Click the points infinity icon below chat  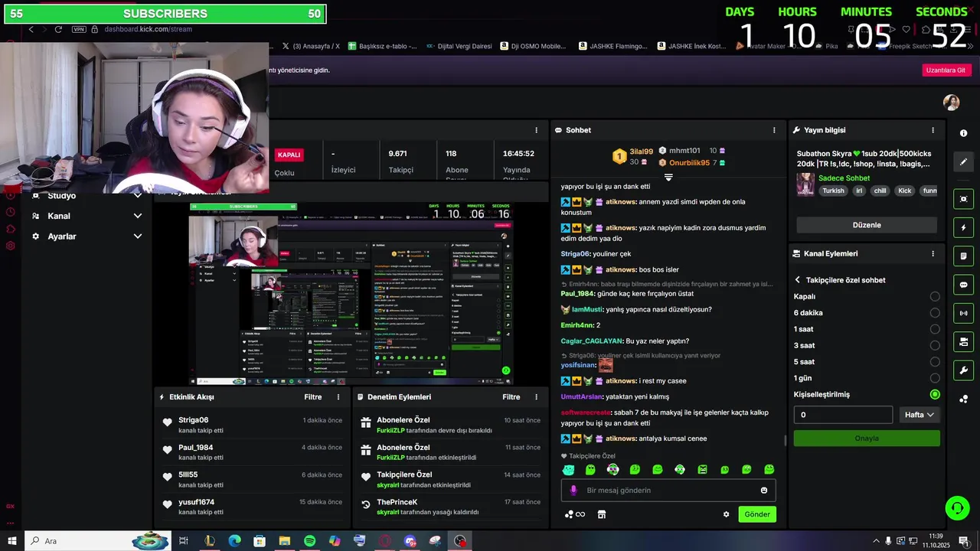coord(575,514)
